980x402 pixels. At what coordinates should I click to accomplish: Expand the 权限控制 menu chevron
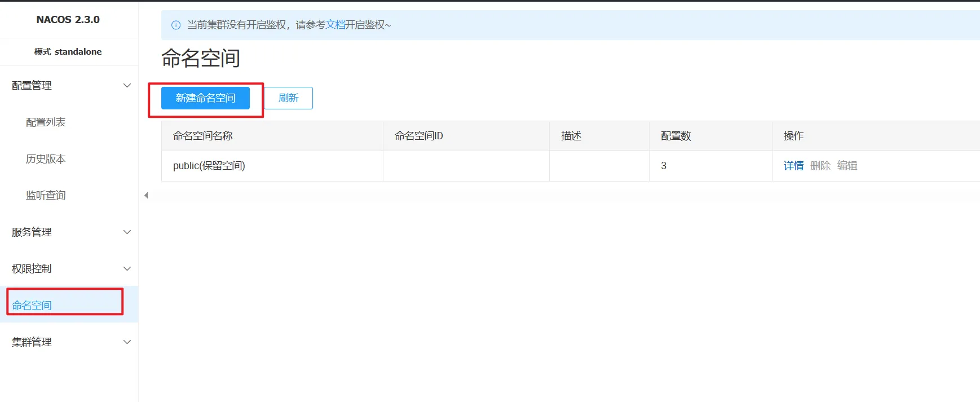(x=127, y=269)
